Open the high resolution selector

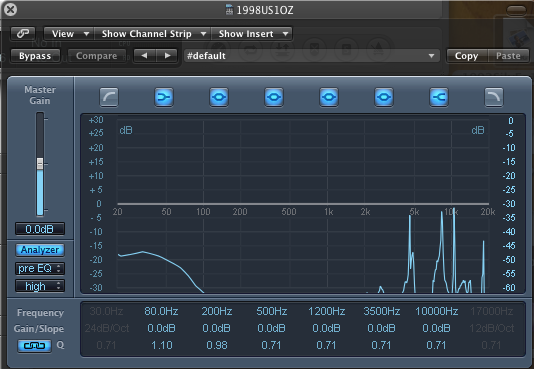[x=40, y=286]
